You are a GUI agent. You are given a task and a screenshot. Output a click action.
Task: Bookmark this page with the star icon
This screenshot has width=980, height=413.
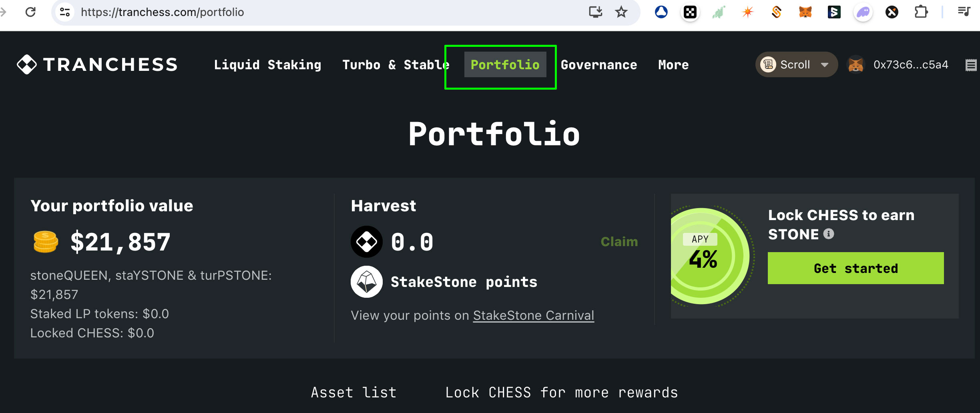[621, 12]
